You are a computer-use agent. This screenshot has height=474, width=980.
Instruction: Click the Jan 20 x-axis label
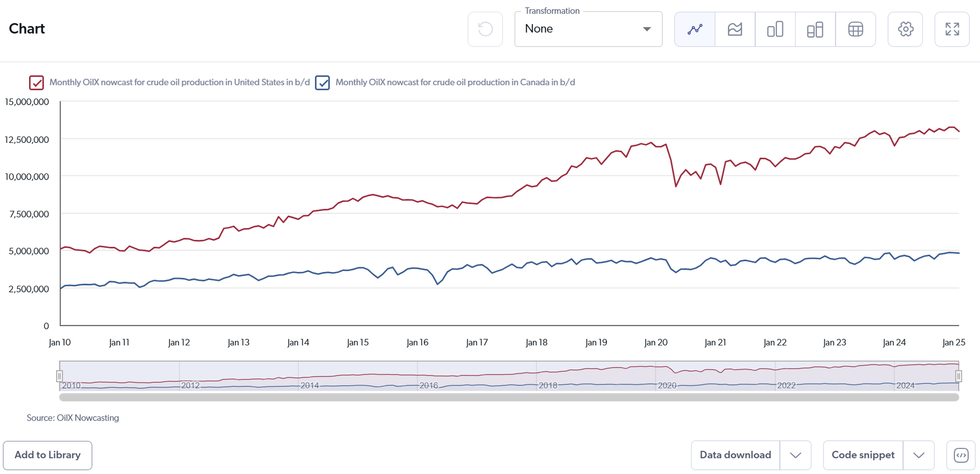point(656,342)
